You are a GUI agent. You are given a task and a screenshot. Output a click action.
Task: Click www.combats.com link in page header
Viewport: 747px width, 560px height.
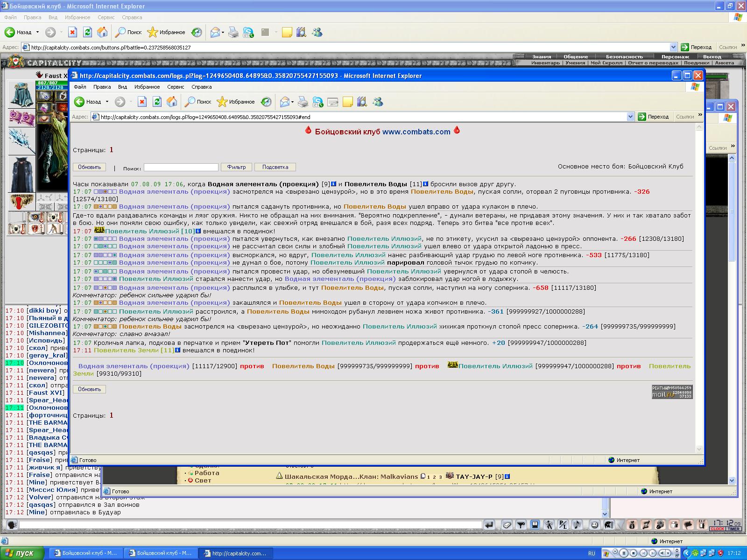click(416, 132)
